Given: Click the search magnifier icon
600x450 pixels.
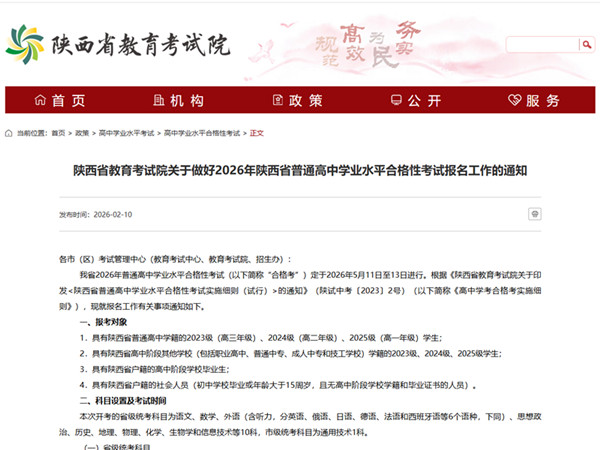Looking at the screenshot, I should 587,45.
